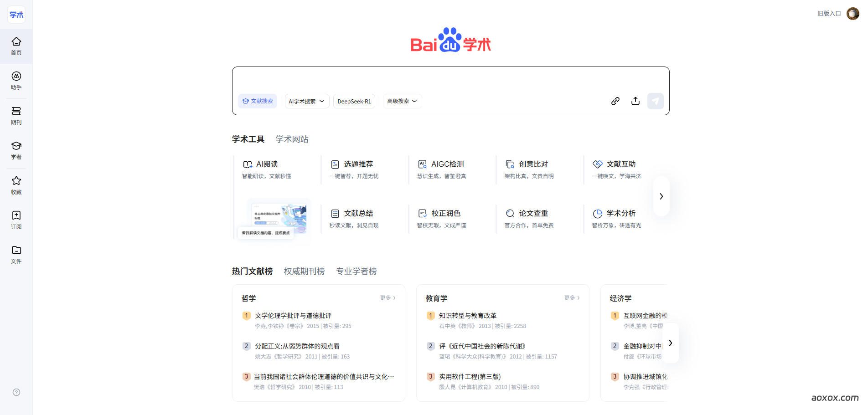The image size is (868, 415).
Task: Switch to the 专业学者榜 tab
Action: 356,271
